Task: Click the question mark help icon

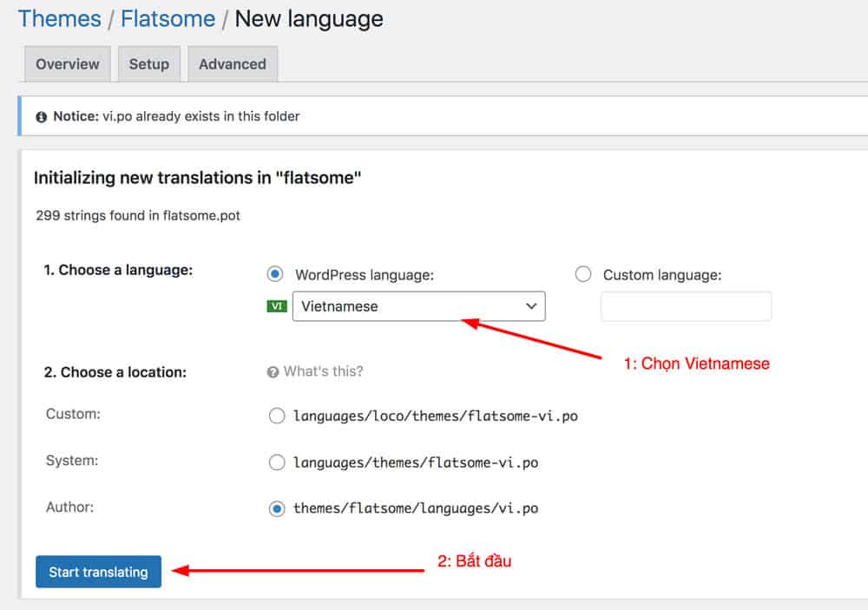Action: click(273, 371)
